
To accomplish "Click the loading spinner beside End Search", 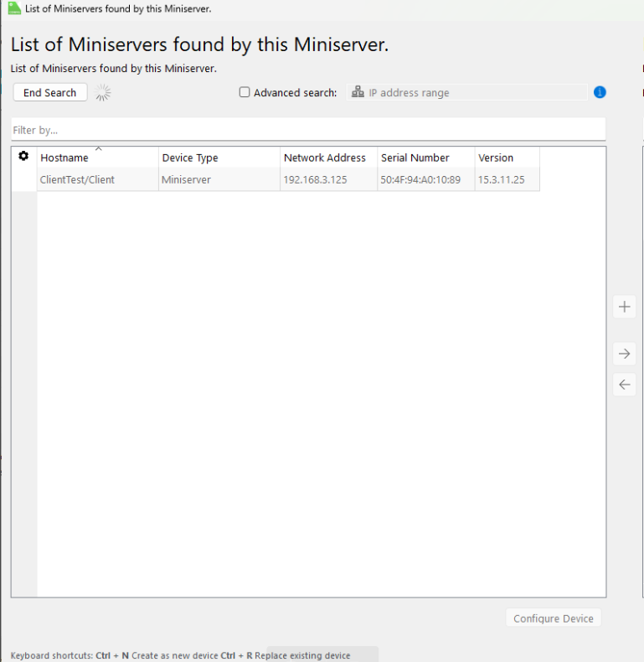I will 103,93.
